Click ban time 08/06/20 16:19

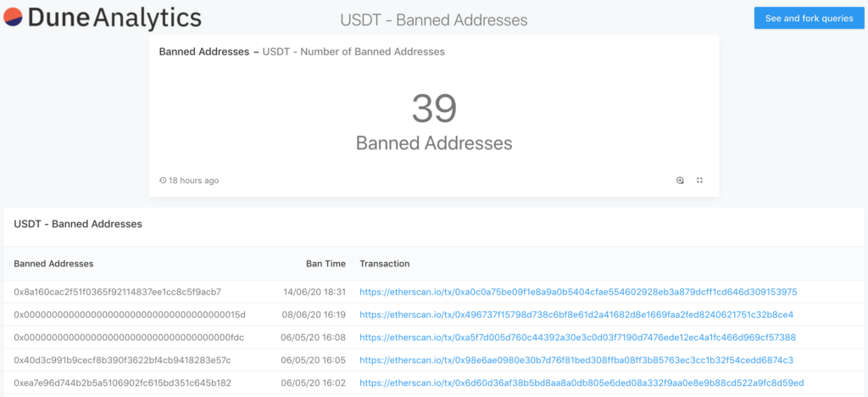pyautogui.click(x=314, y=315)
